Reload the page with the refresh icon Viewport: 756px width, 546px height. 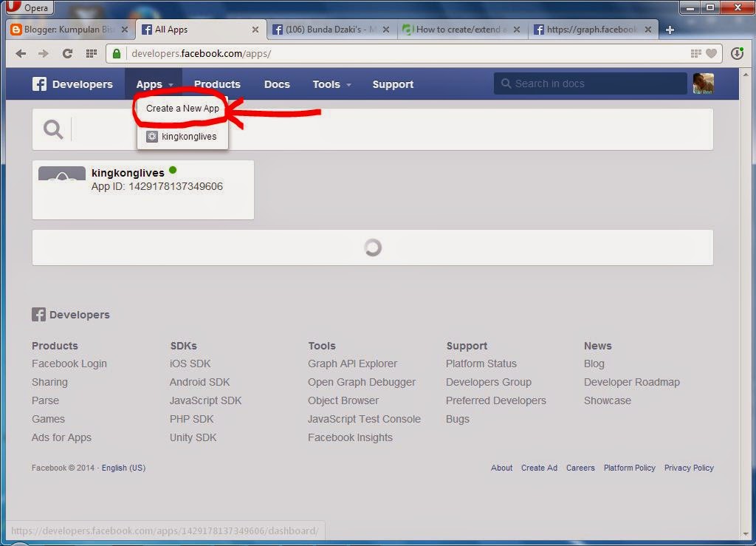tap(67, 53)
